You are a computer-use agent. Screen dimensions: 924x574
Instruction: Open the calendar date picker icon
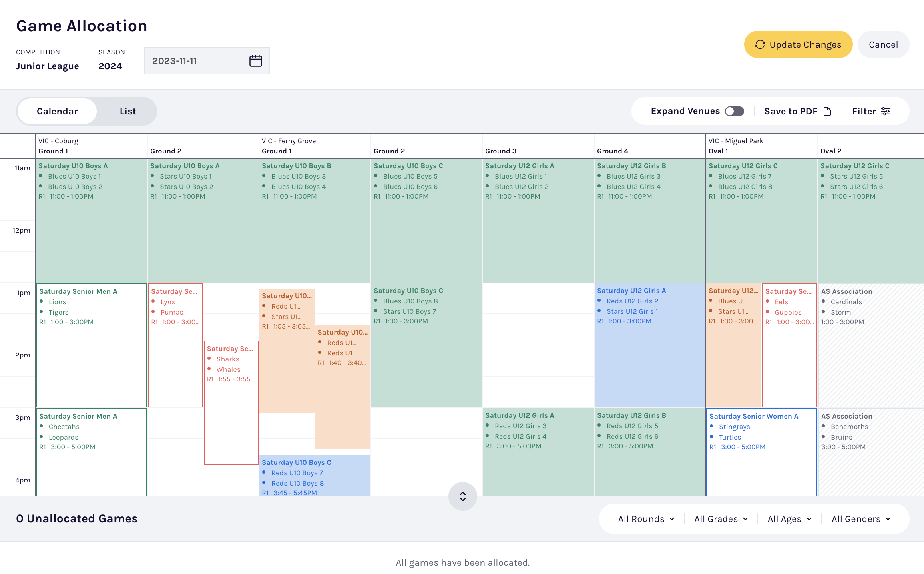pyautogui.click(x=255, y=61)
